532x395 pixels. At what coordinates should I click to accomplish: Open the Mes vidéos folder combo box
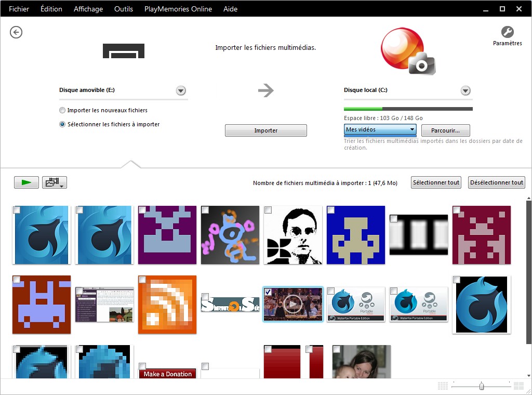380,129
